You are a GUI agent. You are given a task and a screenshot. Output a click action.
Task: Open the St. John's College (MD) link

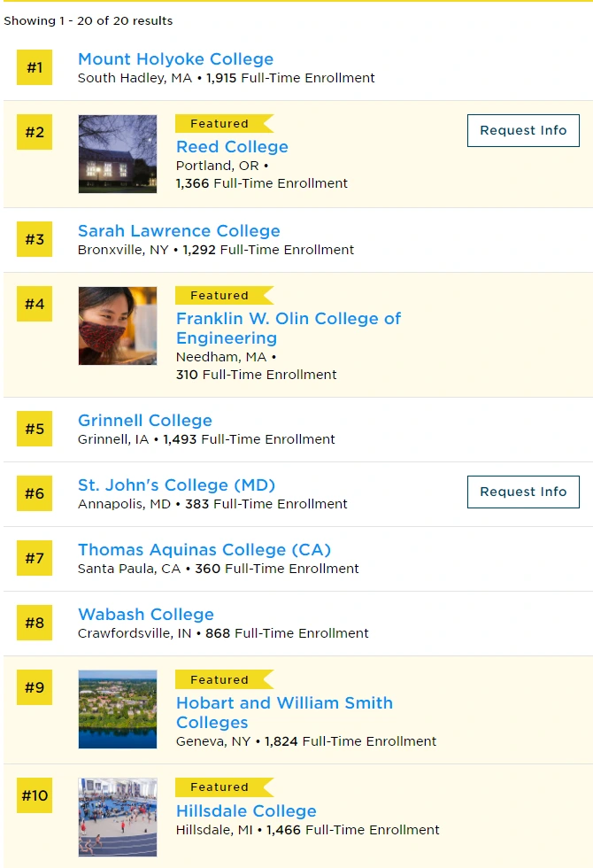click(x=176, y=485)
